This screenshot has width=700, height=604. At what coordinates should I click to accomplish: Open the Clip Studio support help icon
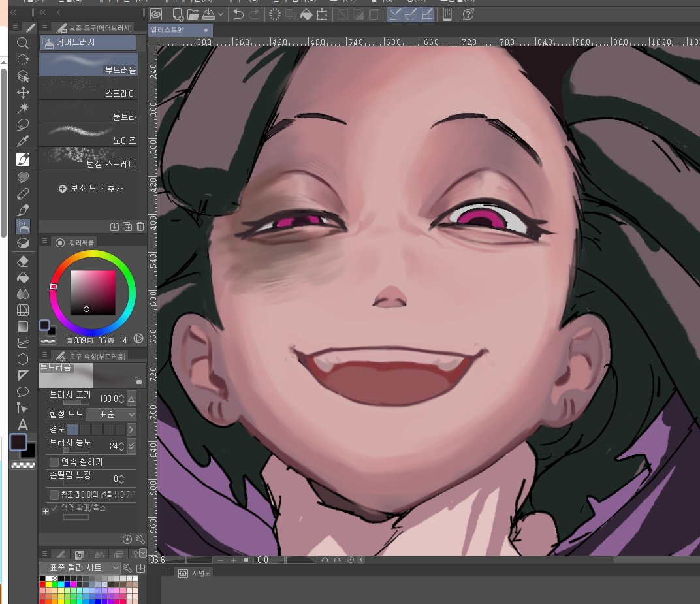(468, 15)
